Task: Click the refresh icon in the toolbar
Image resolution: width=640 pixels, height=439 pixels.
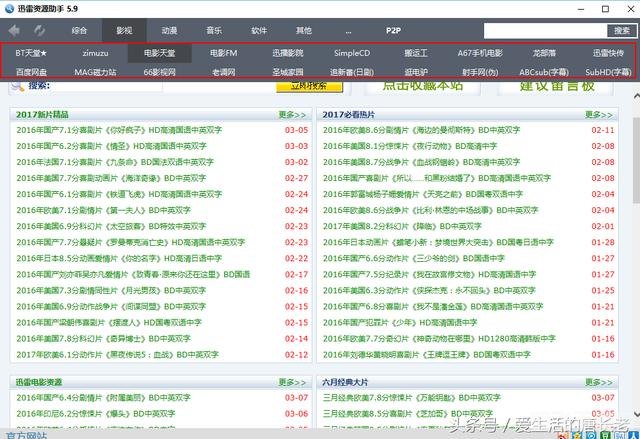Action: coord(40,30)
